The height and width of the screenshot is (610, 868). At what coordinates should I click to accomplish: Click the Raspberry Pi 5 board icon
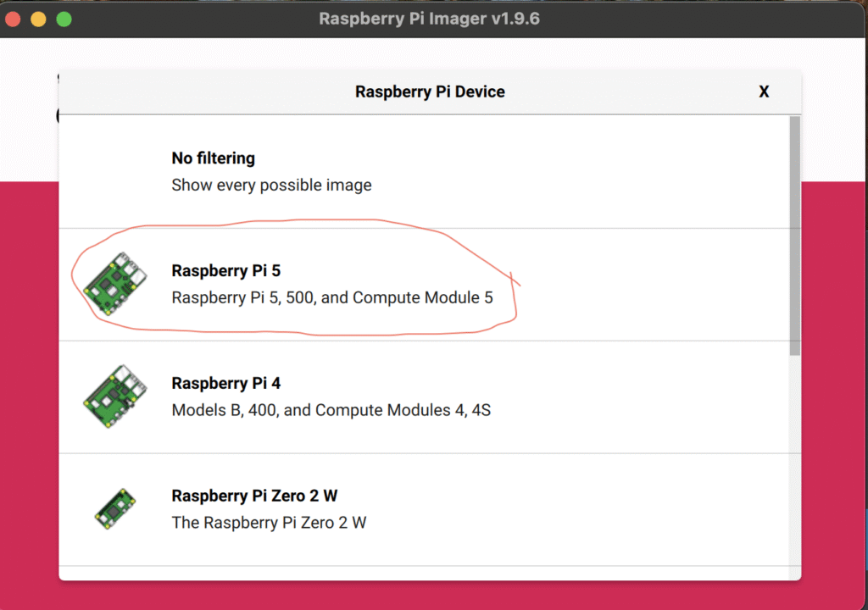(x=116, y=284)
